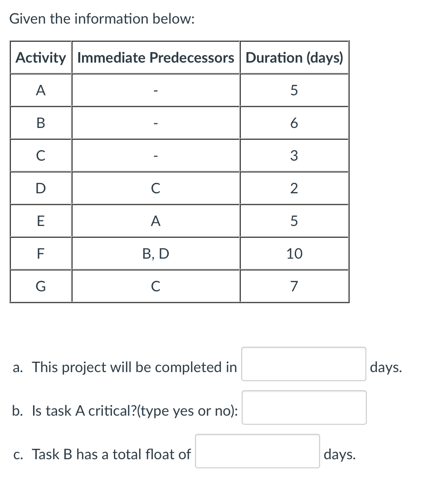Click the duration value 10 for Activity F
The width and height of the screenshot is (448, 481).
pos(294,254)
